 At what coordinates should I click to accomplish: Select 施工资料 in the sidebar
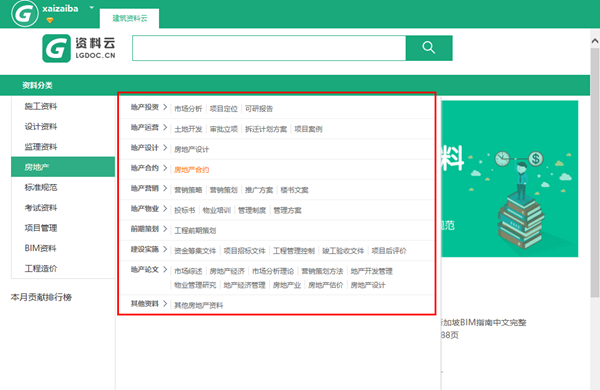41,106
